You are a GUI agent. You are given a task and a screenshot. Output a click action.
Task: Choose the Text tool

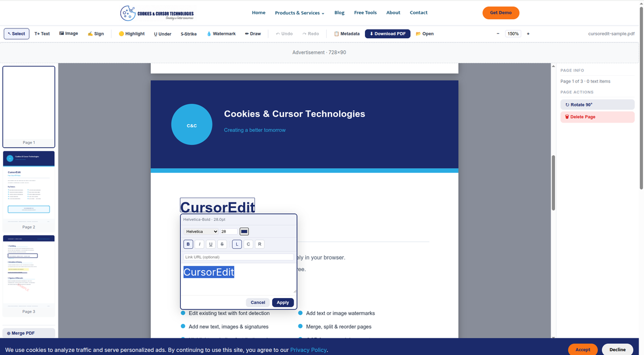click(x=42, y=34)
